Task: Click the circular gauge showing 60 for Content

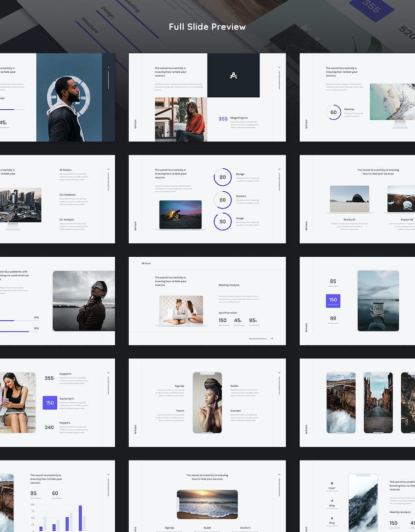Action: click(223, 200)
